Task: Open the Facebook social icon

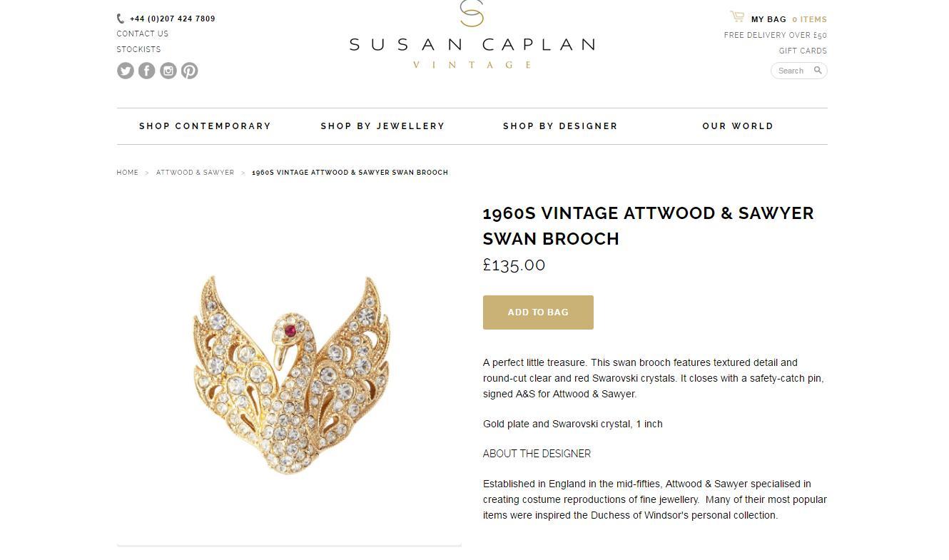Action: click(147, 71)
